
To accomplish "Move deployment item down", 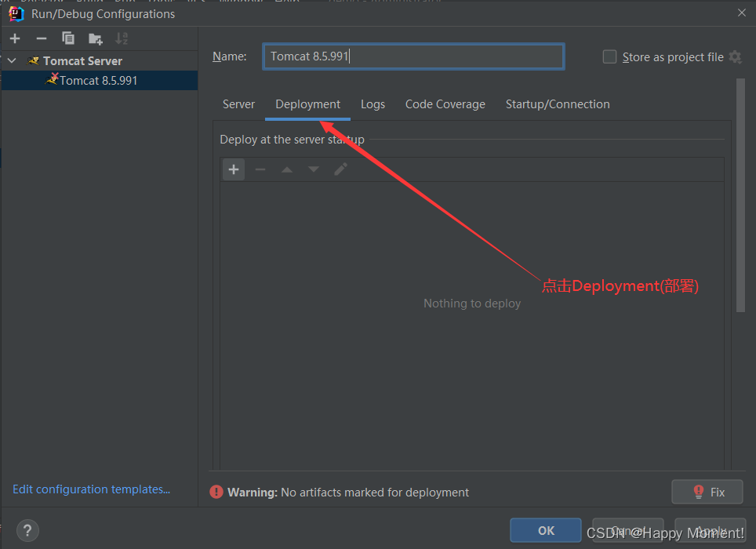I will [x=314, y=169].
